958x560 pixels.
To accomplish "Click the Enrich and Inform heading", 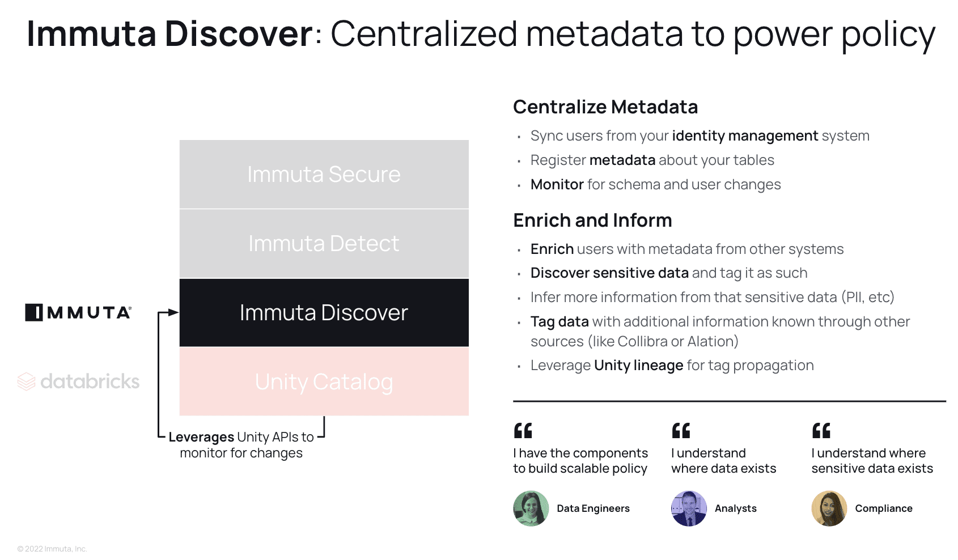I will click(592, 220).
